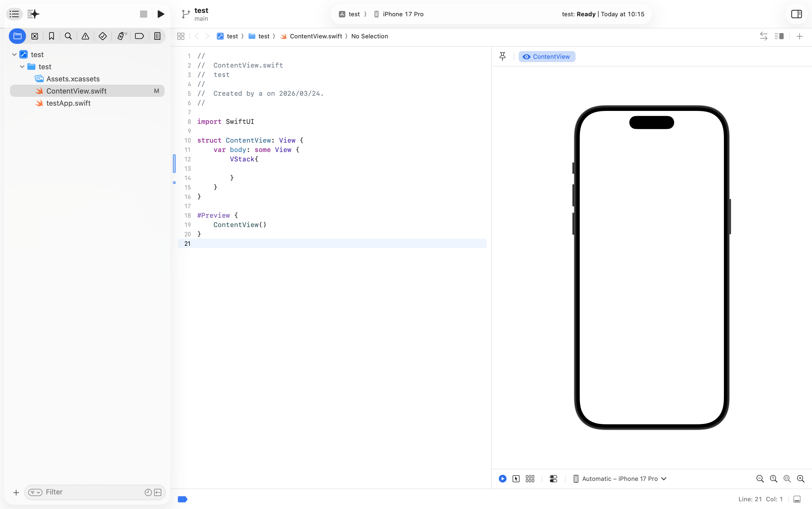Pin the preview canvas

click(x=502, y=56)
